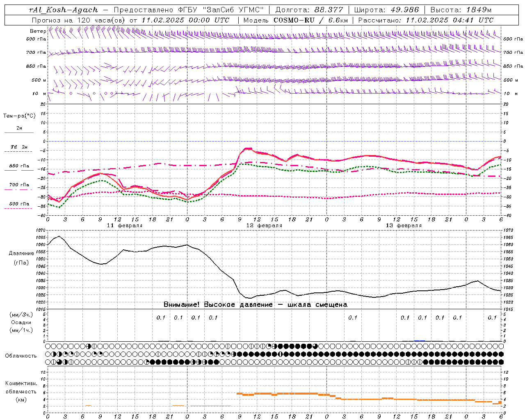Click the pink dotted 500 гПа temperature legend line
The image size is (525, 420).
(18, 208)
